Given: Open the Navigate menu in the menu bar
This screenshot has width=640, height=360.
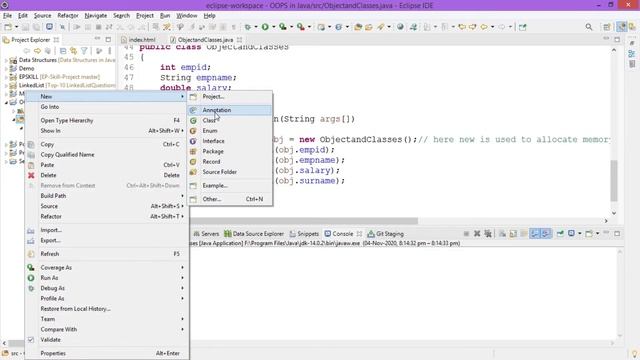Looking at the screenshot, I should tap(96, 16).
